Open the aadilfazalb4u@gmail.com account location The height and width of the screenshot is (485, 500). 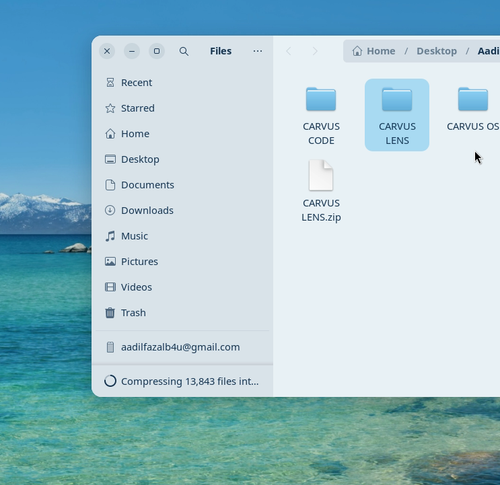pyautogui.click(x=182, y=347)
